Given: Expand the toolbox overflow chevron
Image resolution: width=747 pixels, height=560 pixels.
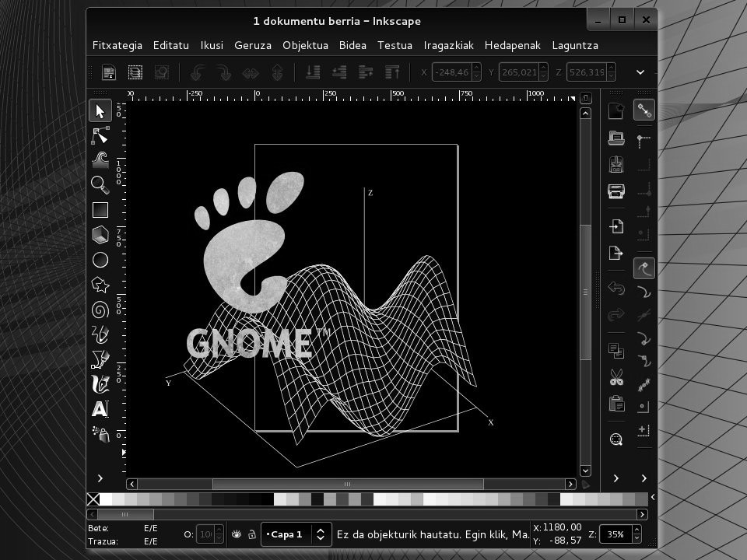Looking at the screenshot, I should [100, 478].
